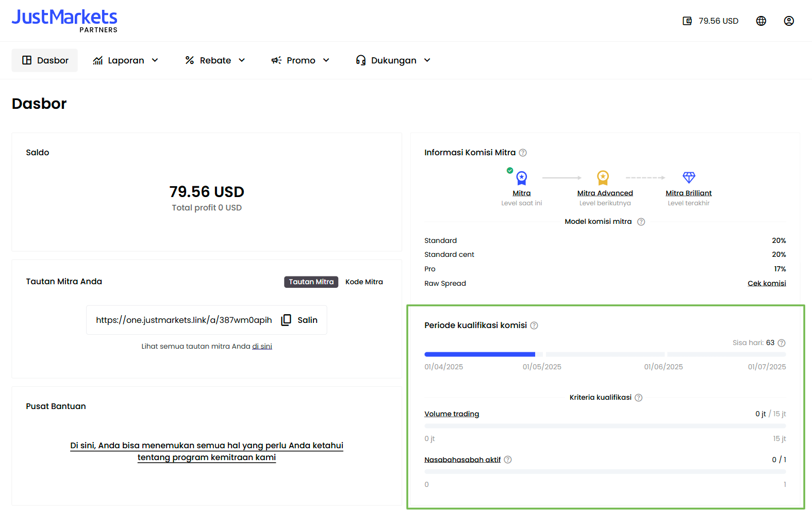This screenshot has height=522, width=812.
Task: Open the user profile icon
Action: (x=789, y=21)
